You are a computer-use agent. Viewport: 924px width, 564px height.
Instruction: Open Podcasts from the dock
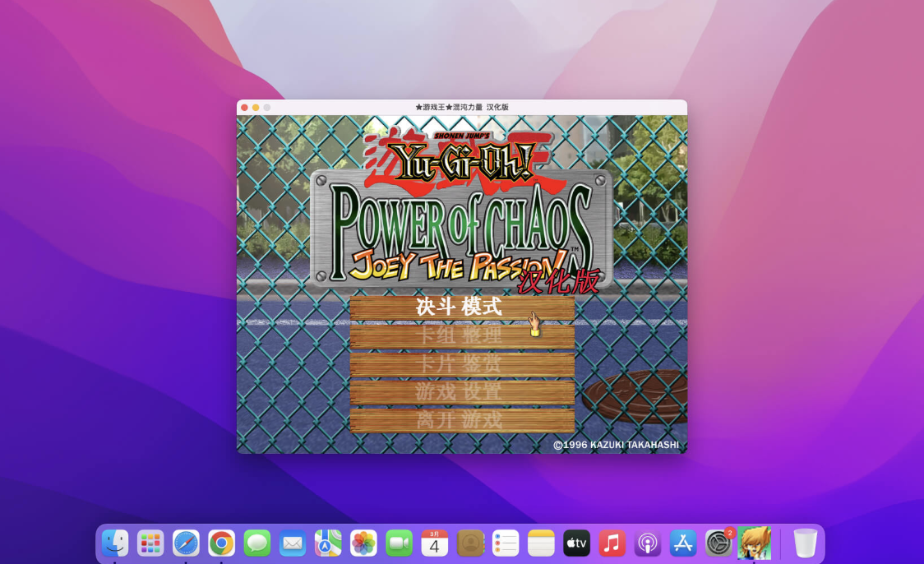point(648,543)
